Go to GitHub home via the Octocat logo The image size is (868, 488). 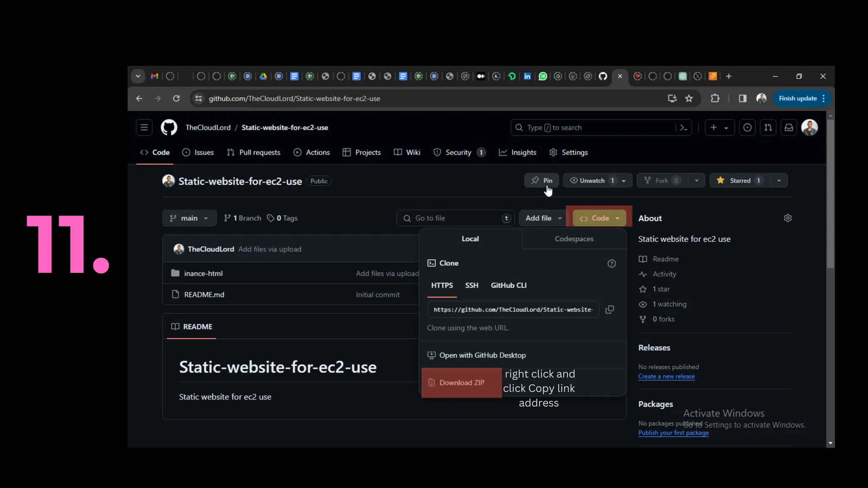click(169, 128)
